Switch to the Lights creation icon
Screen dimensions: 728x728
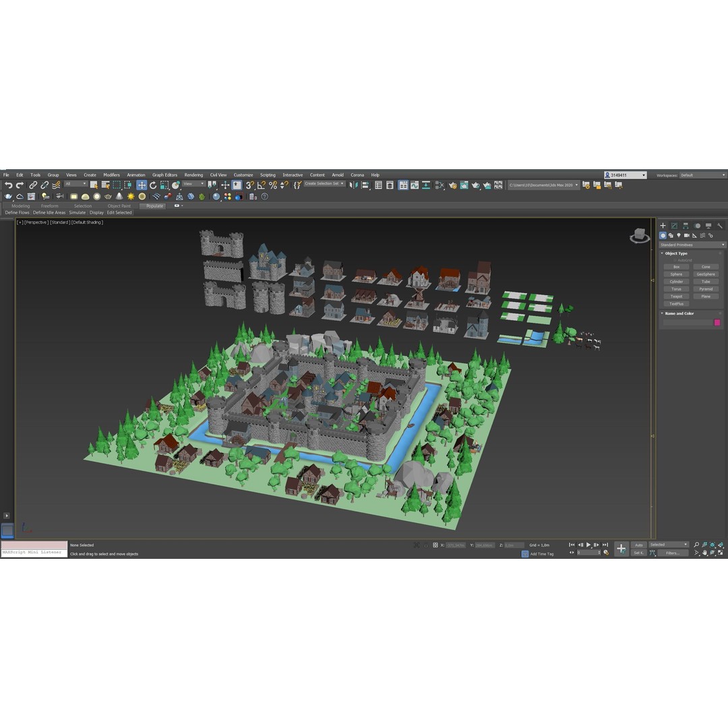(679, 235)
